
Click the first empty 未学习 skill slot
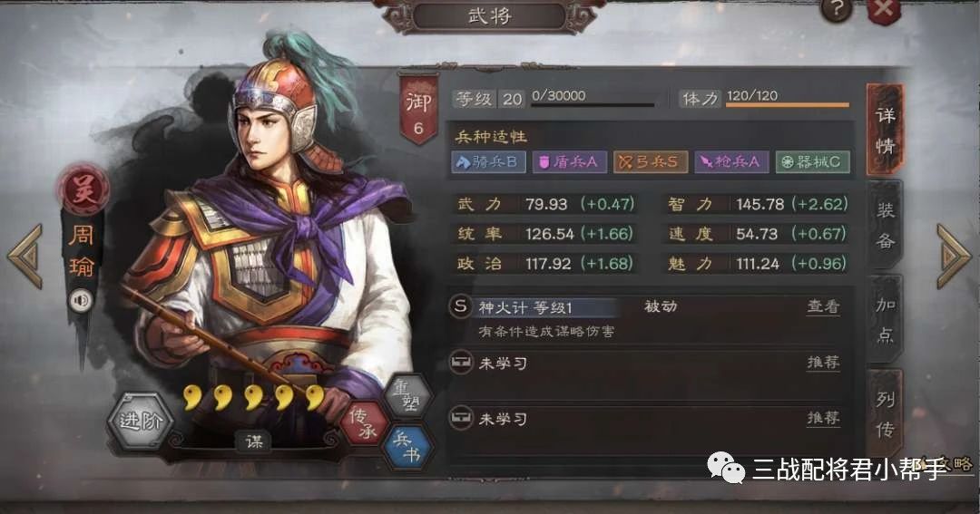[644, 363]
